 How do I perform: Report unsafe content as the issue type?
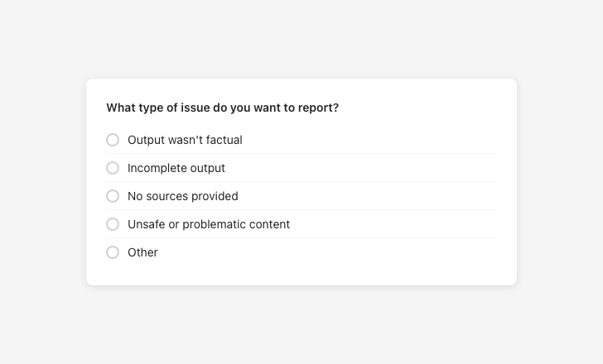pos(113,224)
